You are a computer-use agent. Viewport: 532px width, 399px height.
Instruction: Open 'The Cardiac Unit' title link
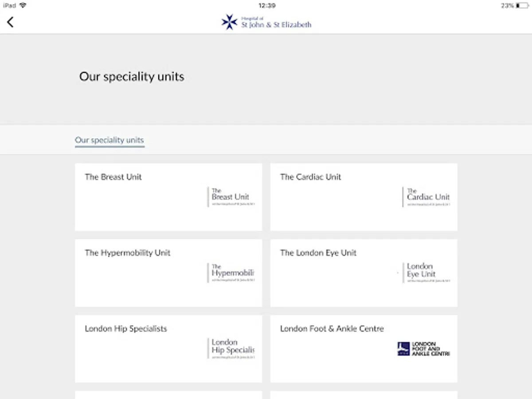point(310,177)
